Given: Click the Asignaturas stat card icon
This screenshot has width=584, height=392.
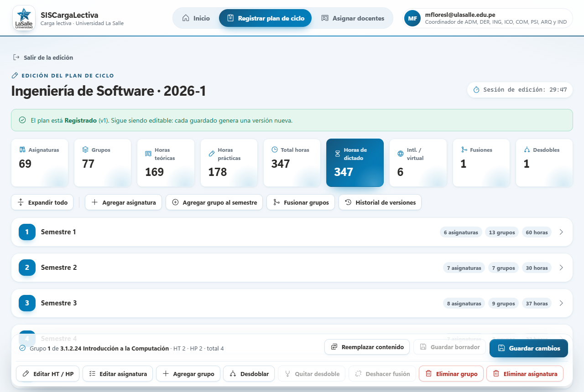Looking at the screenshot, I should click(x=22, y=150).
